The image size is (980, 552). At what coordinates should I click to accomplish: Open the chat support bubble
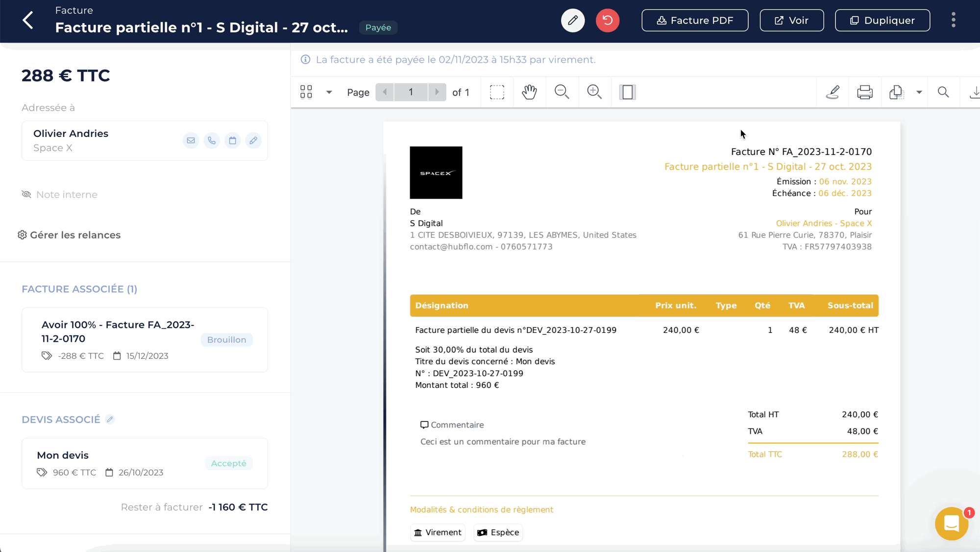click(x=952, y=524)
